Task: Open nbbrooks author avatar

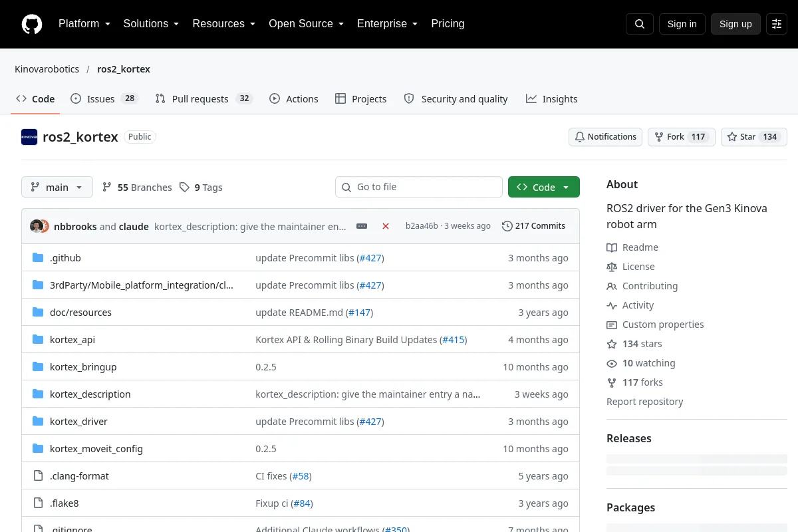Action: [x=37, y=226]
